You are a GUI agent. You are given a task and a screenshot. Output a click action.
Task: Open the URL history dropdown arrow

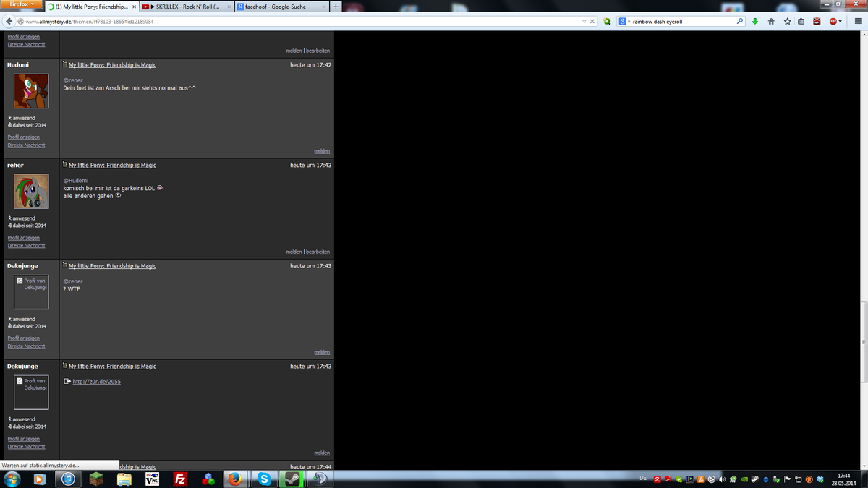pos(584,22)
